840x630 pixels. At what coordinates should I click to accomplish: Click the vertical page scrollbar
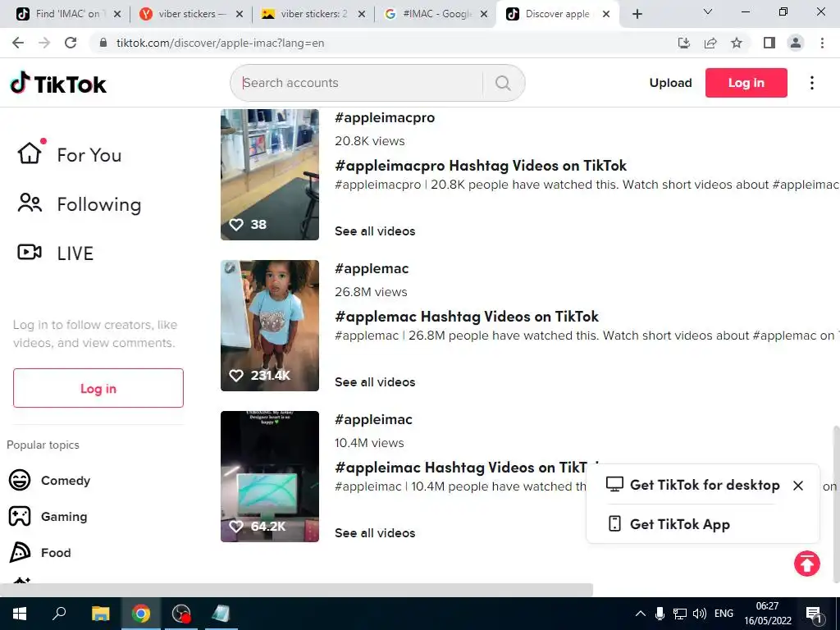[x=836, y=504]
